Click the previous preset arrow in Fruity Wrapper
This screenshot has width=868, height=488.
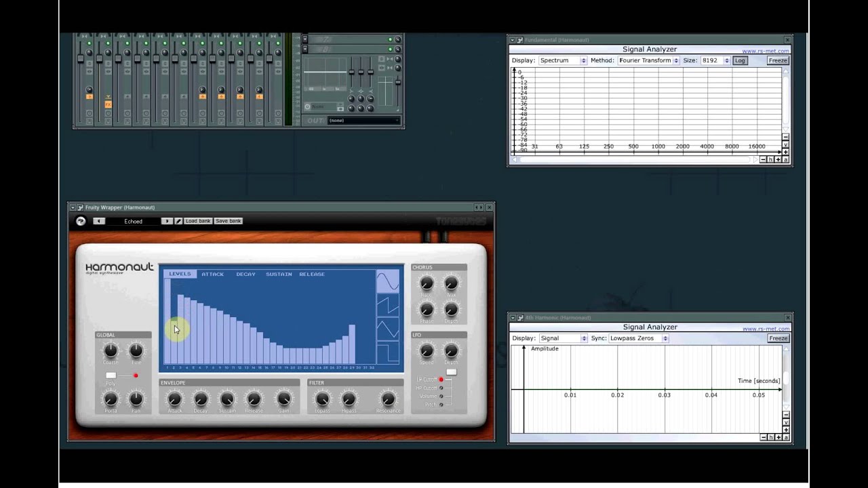[x=99, y=221]
